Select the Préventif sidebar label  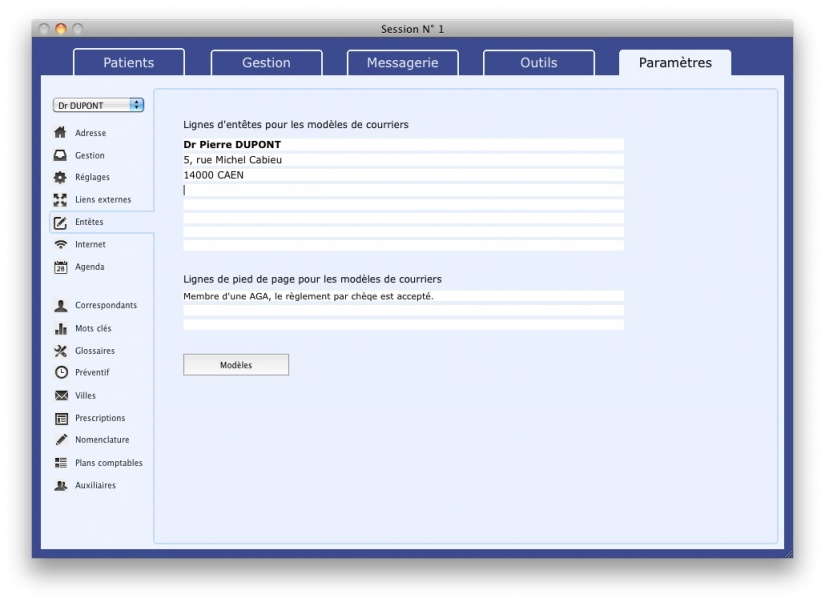[x=92, y=373]
